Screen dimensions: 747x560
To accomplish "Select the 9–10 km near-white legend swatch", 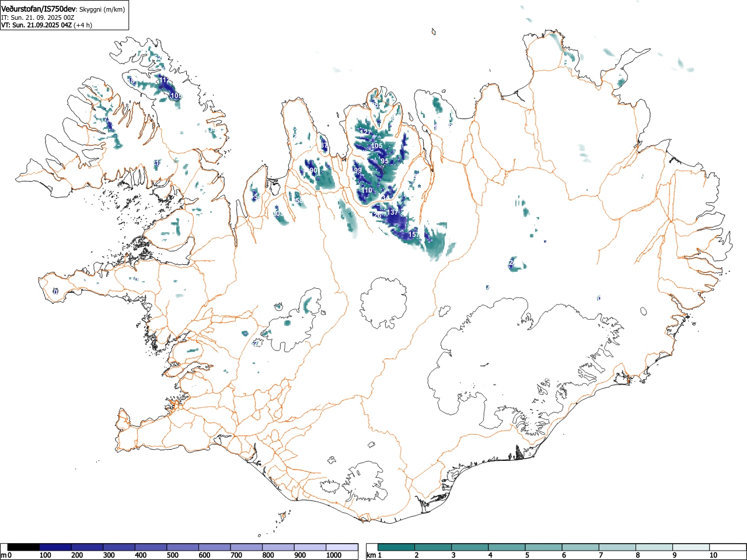I will pos(692,547).
